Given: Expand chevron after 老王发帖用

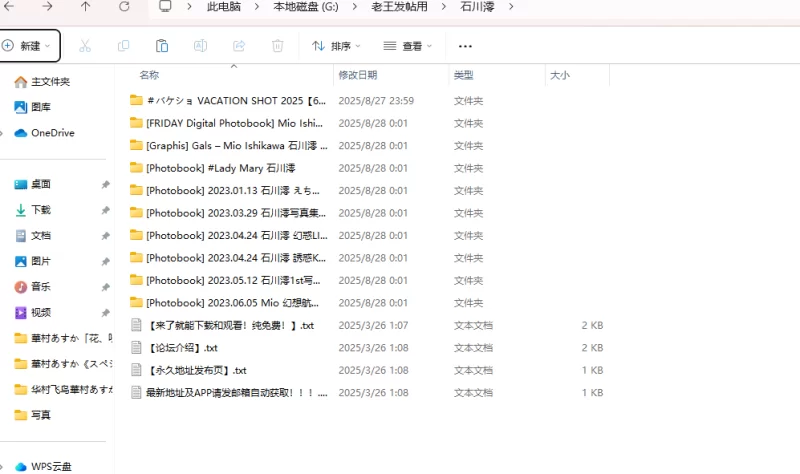Looking at the screenshot, I should [443, 7].
